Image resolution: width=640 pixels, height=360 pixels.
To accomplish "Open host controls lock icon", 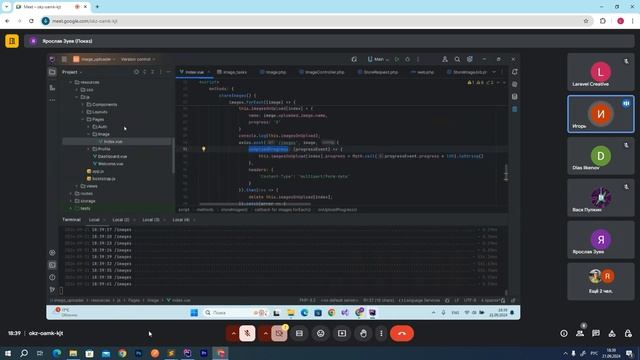I will [628, 333].
